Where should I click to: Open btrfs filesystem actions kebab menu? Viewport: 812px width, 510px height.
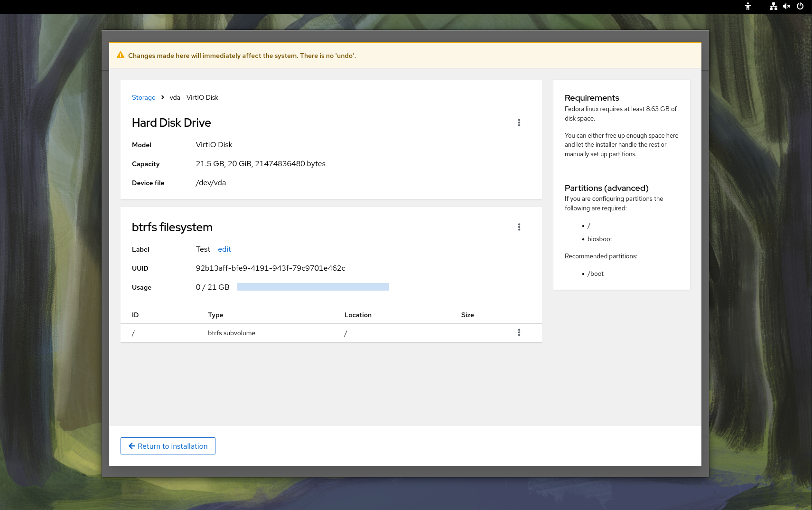tap(519, 227)
